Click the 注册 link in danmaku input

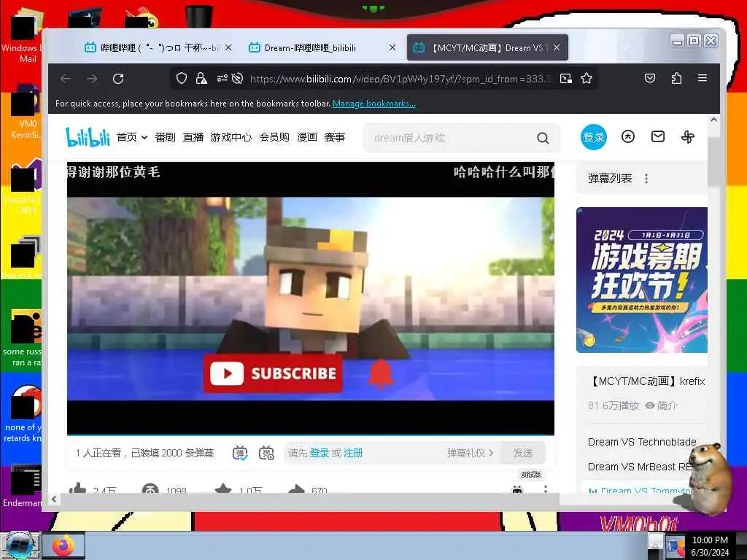[353, 453]
